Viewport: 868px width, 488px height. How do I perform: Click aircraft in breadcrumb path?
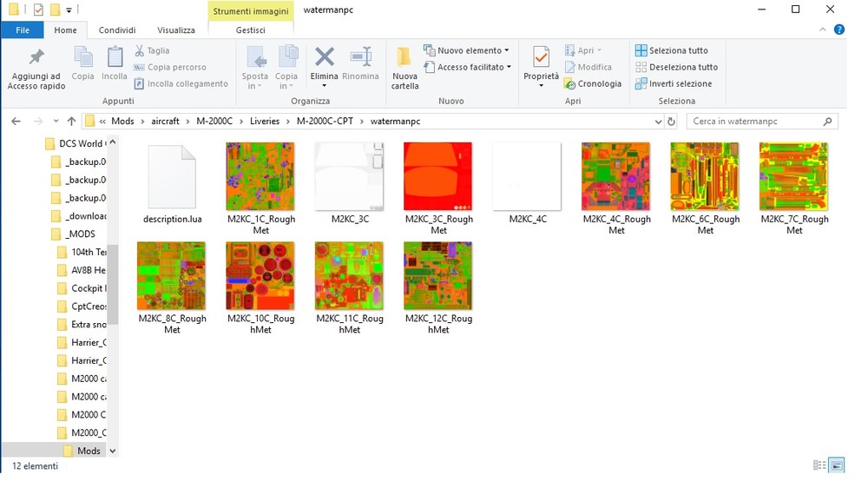(x=166, y=122)
